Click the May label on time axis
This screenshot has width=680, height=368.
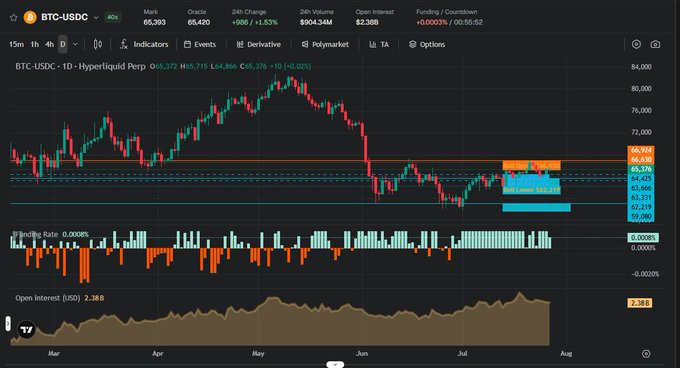coord(258,354)
